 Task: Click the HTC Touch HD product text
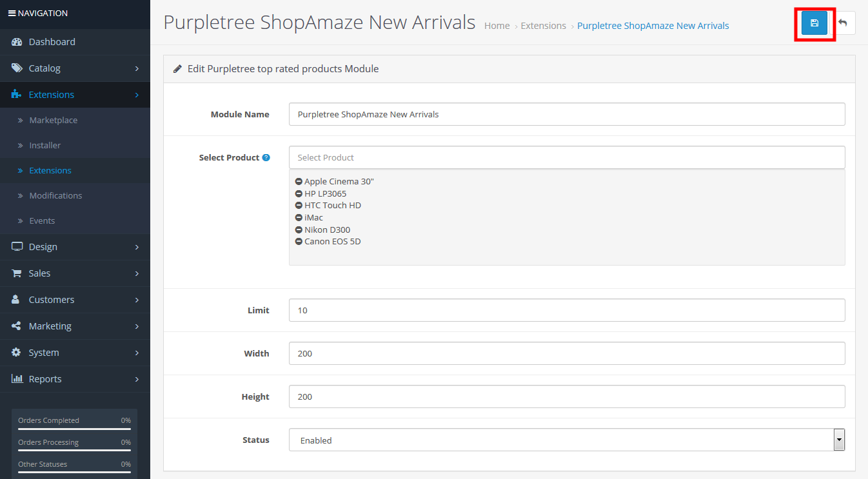pyautogui.click(x=333, y=206)
